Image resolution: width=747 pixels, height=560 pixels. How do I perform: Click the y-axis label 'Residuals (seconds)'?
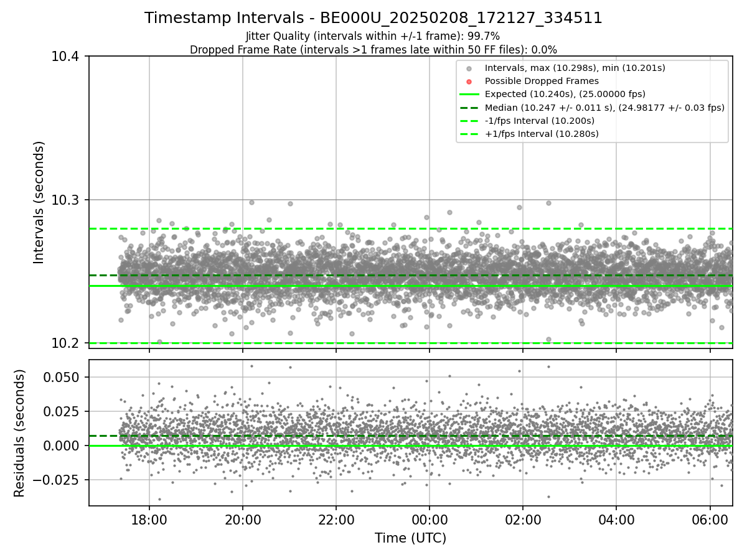[x=20, y=433]
